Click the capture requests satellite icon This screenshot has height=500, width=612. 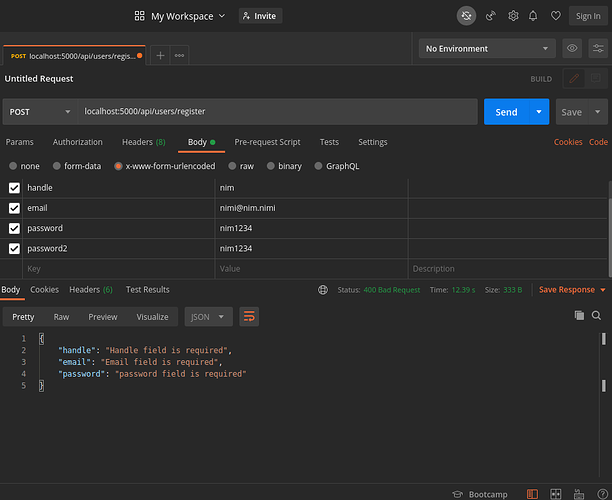click(x=491, y=16)
